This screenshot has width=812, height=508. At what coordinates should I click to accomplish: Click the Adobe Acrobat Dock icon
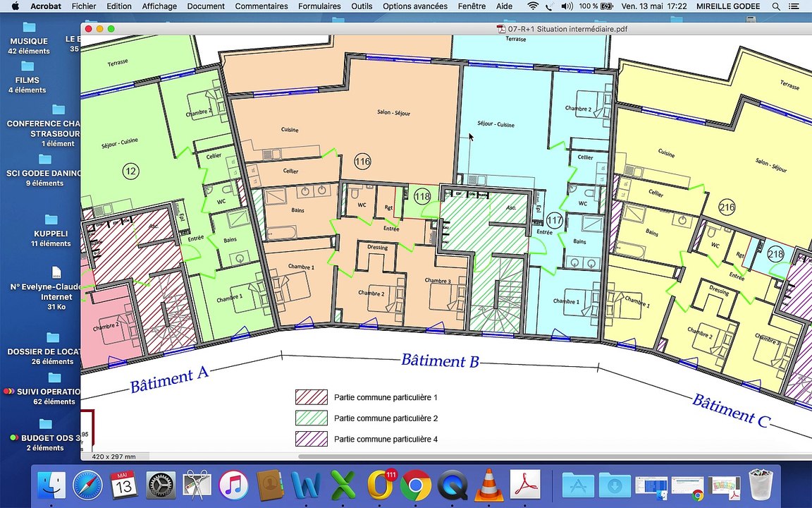coord(525,485)
